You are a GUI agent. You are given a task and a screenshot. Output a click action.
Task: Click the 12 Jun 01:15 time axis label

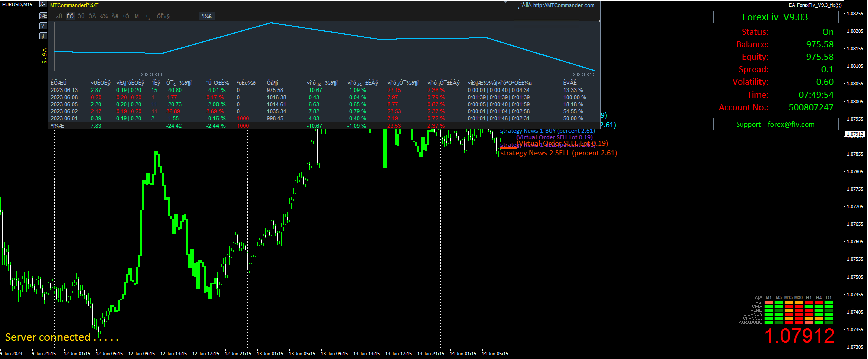click(77, 354)
